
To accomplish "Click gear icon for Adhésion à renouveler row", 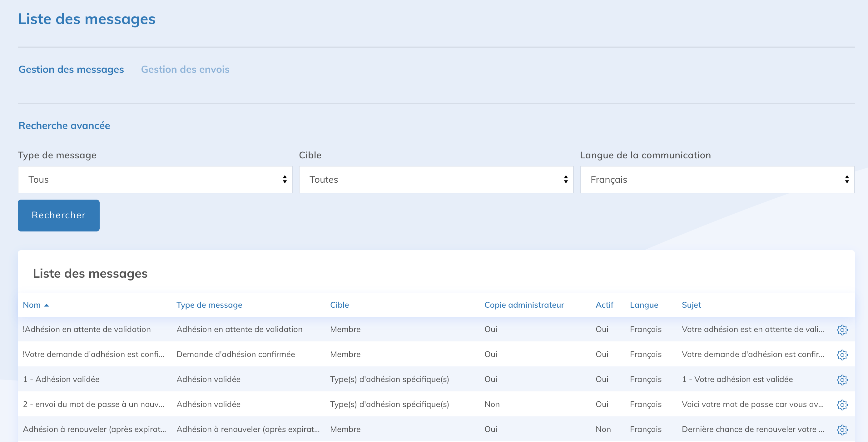I will pos(842,429).
